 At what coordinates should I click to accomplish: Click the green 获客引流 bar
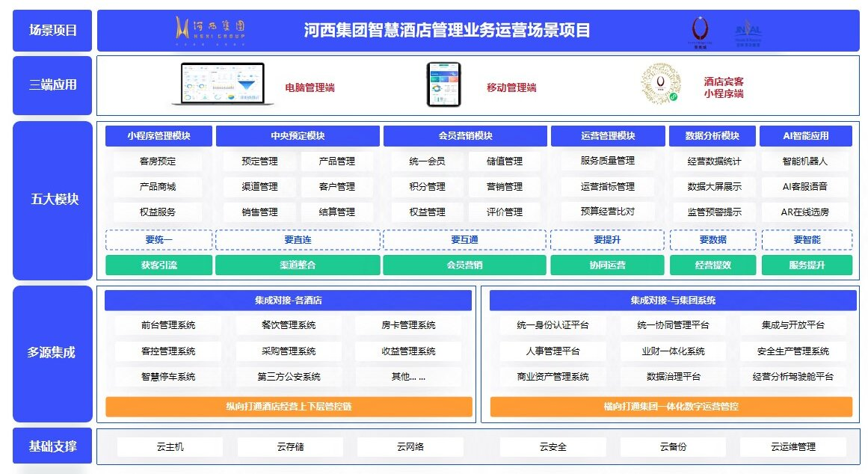158,265
